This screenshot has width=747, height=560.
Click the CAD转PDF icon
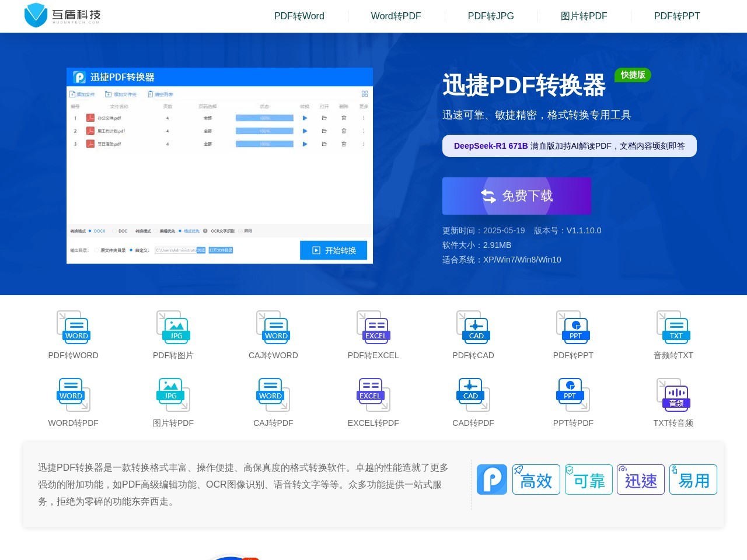pyautogui.click(x=473, y=395)
